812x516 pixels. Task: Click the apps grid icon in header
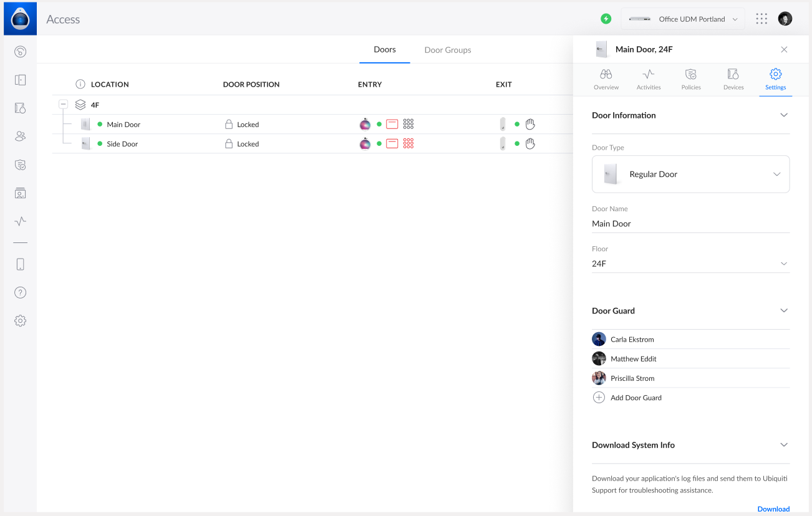(x=761, y=19)
